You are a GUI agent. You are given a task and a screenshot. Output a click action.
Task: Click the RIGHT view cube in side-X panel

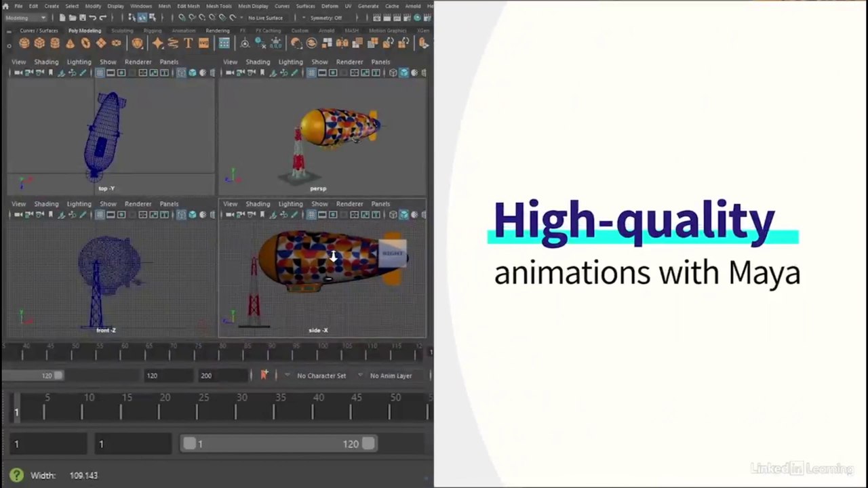pos(393,253)
